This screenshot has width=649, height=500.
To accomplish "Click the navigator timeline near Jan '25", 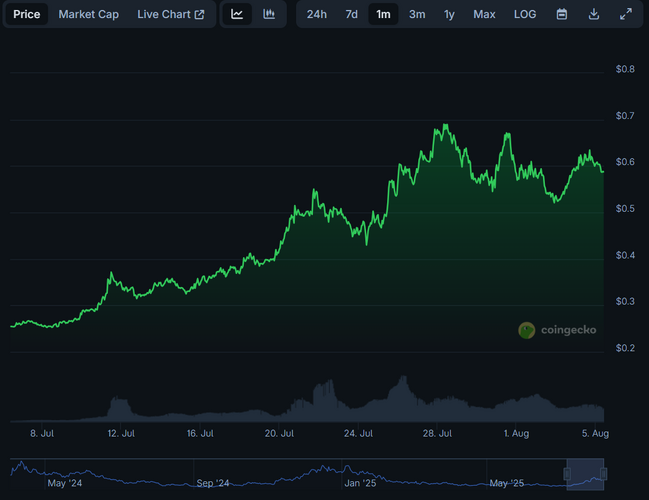I will click(358, 471).
